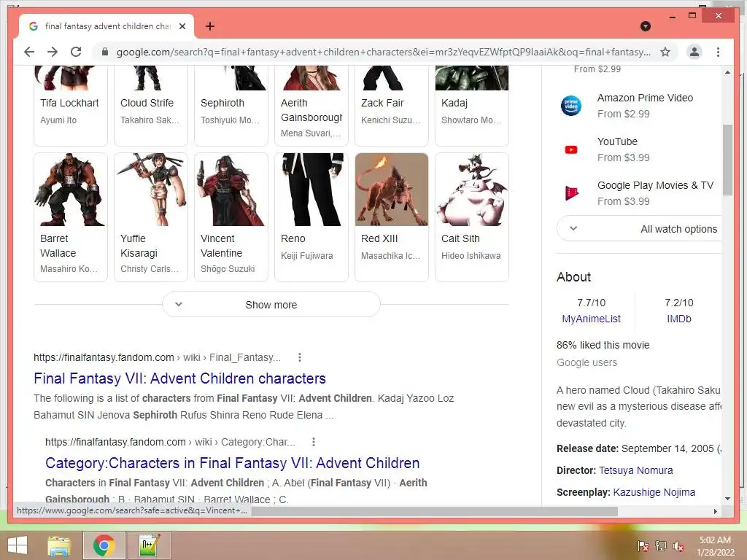The width and height of the screenshot is (747, 560).
Task: Click the horizontal scrollbar right arrow
Action: tap(715, 511)
